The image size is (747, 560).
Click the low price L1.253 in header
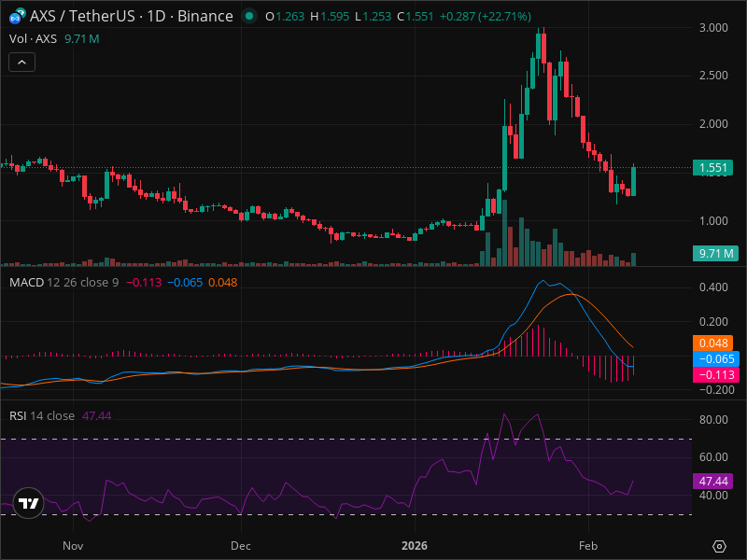tap(373, 17)
